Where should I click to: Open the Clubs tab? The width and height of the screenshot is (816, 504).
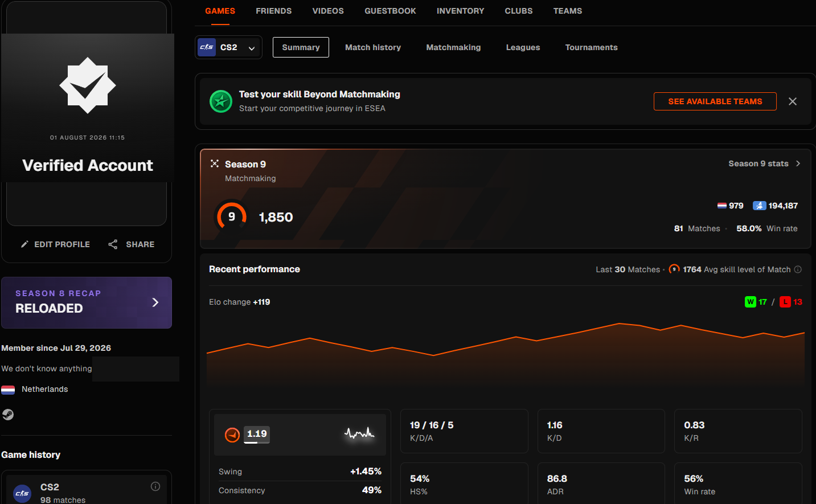click(519, 11)
